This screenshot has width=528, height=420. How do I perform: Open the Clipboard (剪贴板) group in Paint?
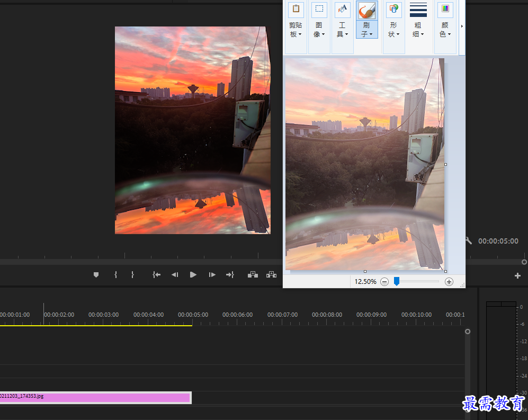[296, 30]
